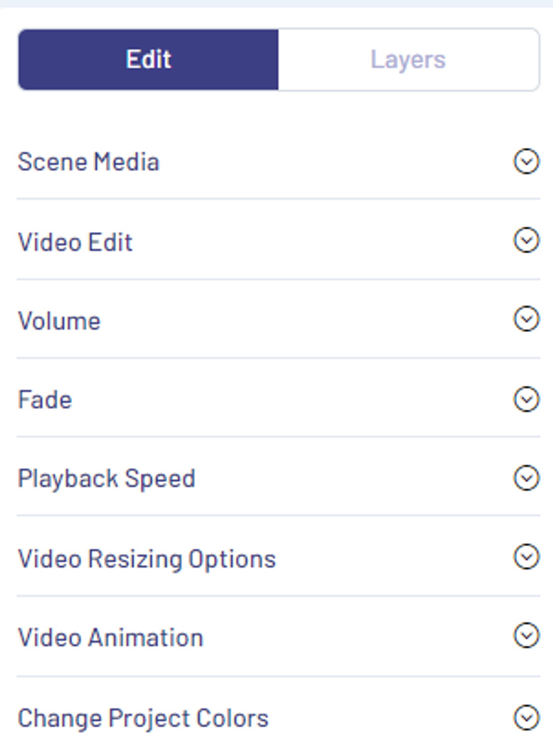Expand the Scene Media section label

pyautogui.click(x=88, y=162)
